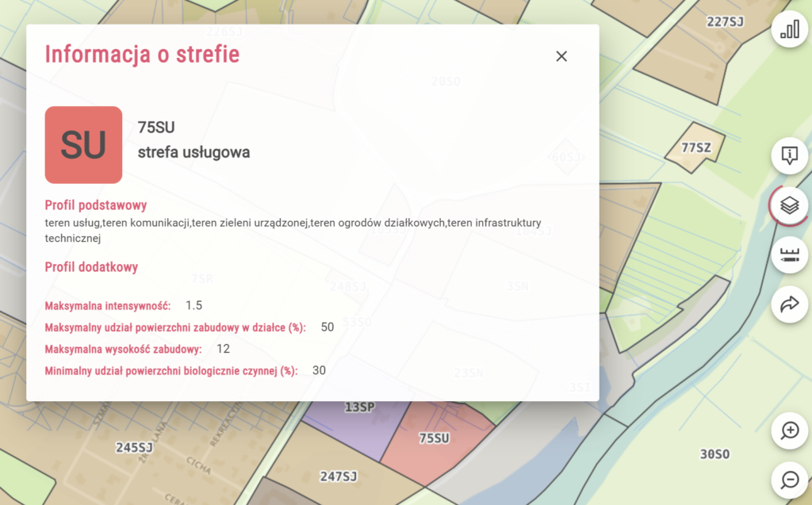
Task: Click the Profil dodatkowy heading
Action: point(91,267)
